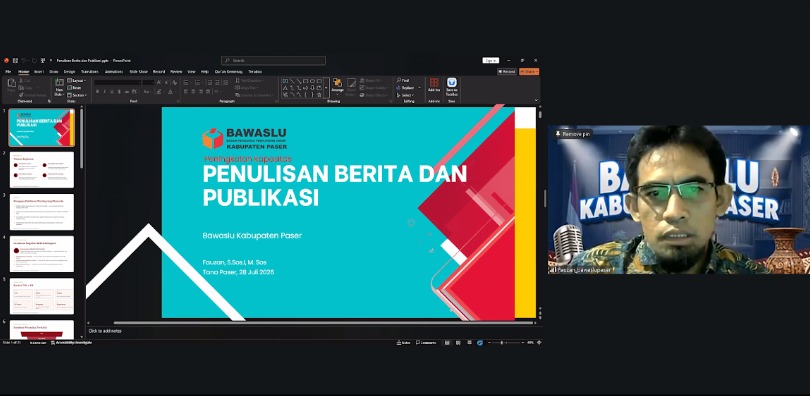Click the Reset slide icon
The image size is (810, 396).
click(69, 88)
